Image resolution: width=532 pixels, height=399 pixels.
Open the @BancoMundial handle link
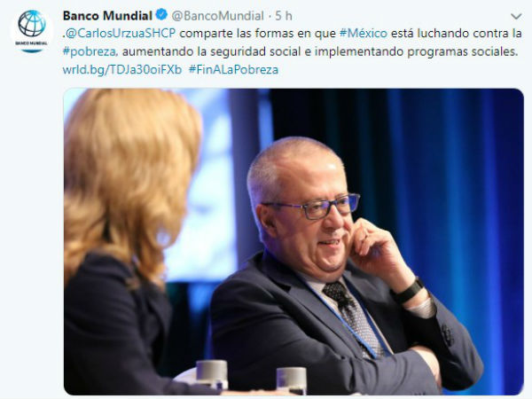click(x=217, y=16)
